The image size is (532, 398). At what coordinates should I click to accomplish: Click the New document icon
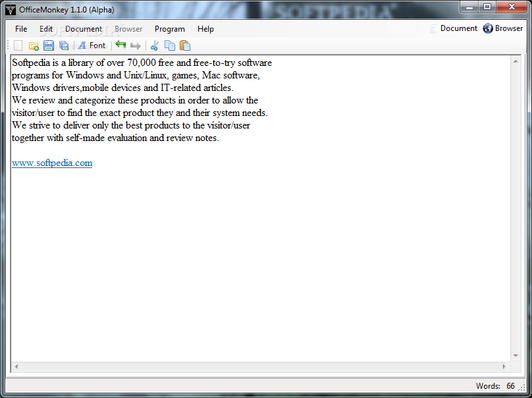pyautogui.click(x=18, y=45)
